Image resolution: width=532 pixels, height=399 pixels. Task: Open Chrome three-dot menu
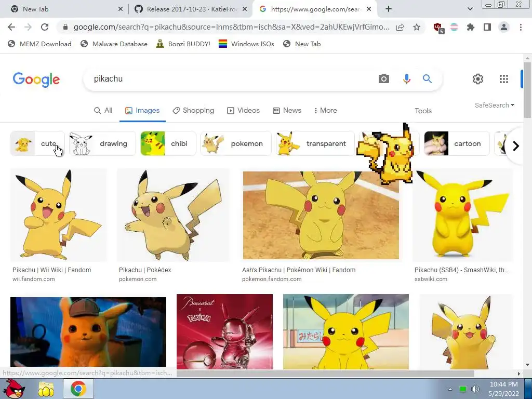521,27
